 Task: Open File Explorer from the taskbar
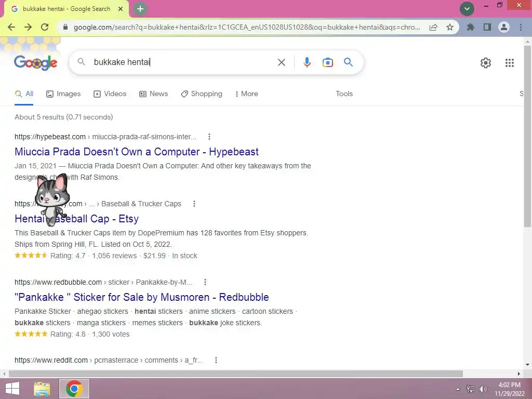[x=42, y=389]
